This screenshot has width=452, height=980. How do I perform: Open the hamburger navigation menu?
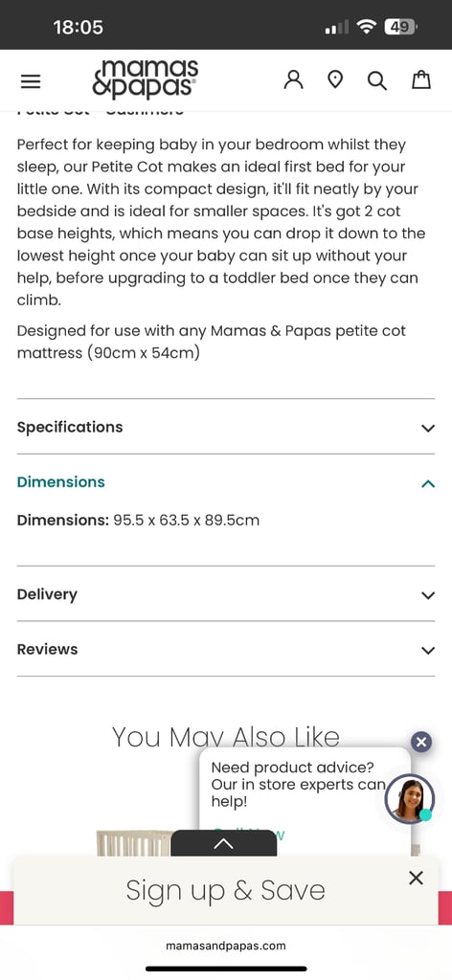[x=31, y=81]
